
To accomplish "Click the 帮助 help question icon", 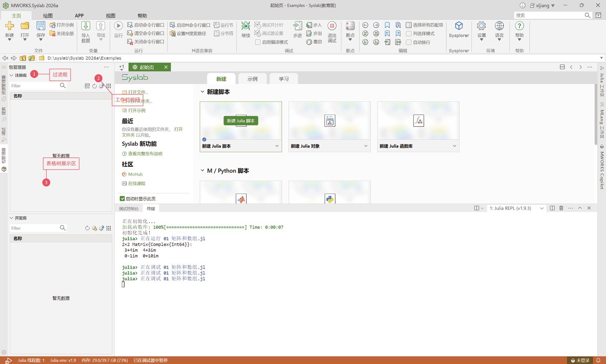I will pos(519,26).
